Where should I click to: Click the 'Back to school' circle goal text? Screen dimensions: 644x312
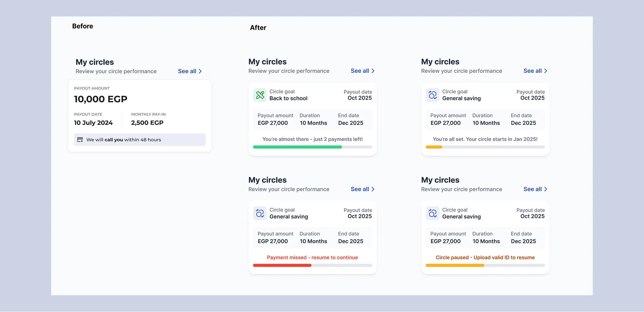(288, 98)
